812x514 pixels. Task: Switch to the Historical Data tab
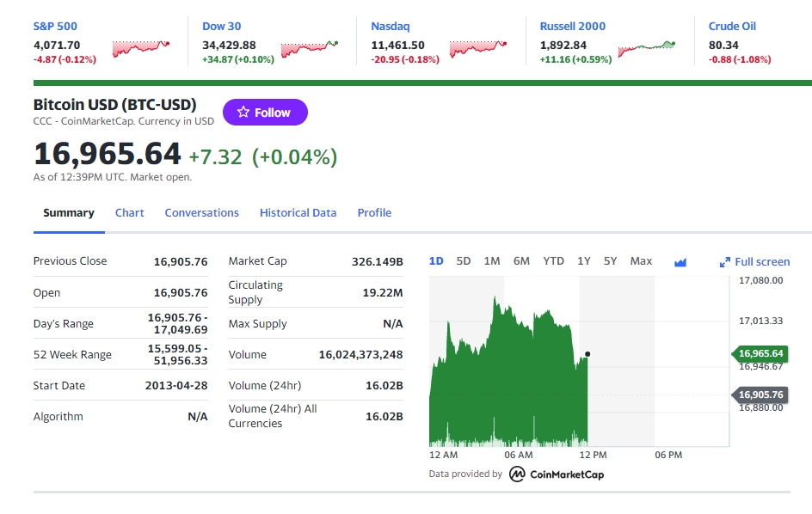pos(298,213)
